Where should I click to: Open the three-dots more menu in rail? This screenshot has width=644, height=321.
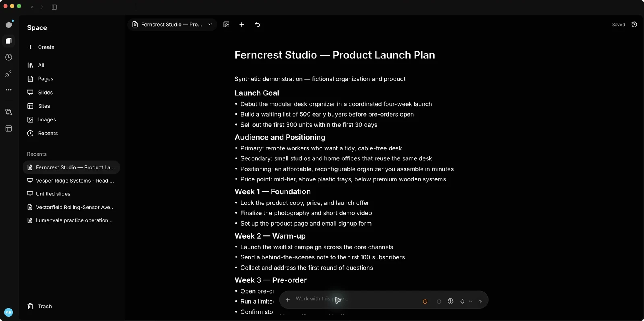[x=9, y=90]
